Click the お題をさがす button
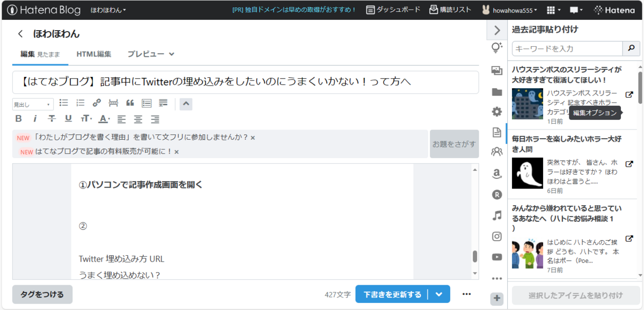The image size is (644, 310). pyautogui.click(x=454, y=143)
